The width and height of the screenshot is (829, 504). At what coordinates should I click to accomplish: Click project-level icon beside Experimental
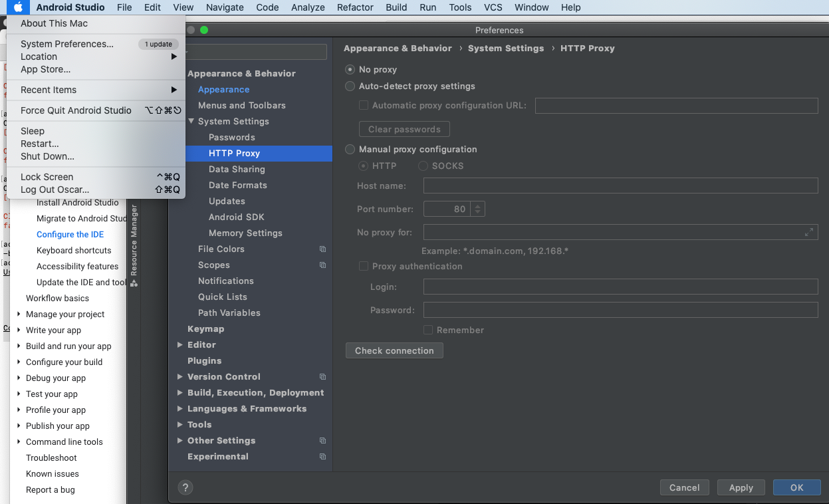322,457
